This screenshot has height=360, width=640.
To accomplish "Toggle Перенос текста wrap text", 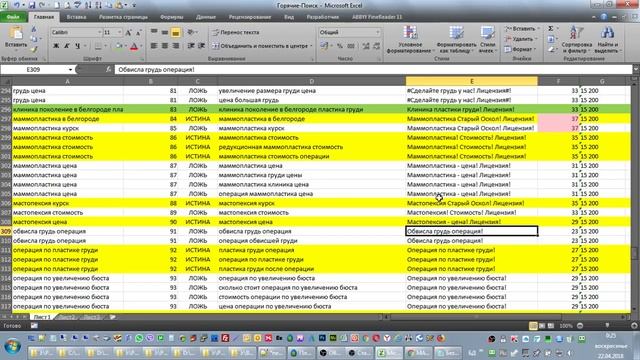I will point(236,32).
